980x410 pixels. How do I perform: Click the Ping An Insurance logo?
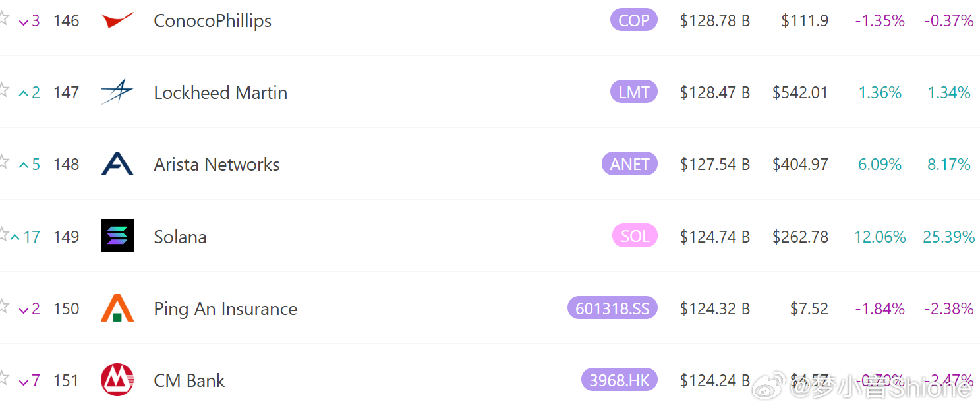(x=117, y=308)
